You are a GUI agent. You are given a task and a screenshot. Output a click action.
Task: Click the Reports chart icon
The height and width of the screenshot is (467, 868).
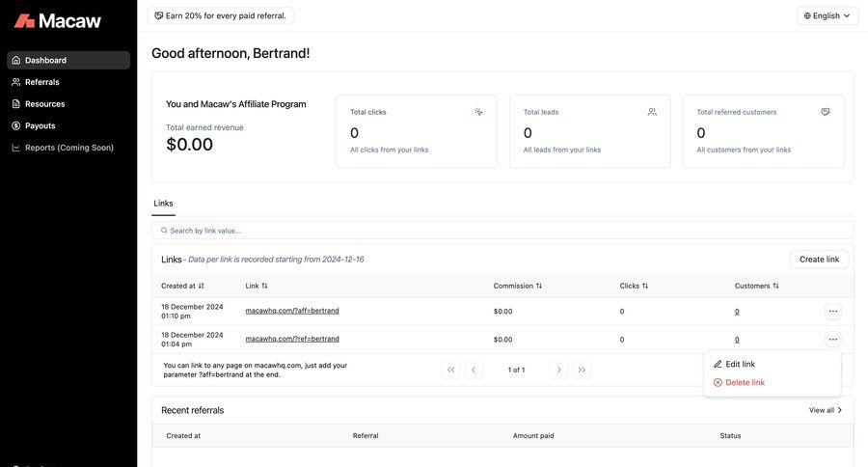[16, 148]
